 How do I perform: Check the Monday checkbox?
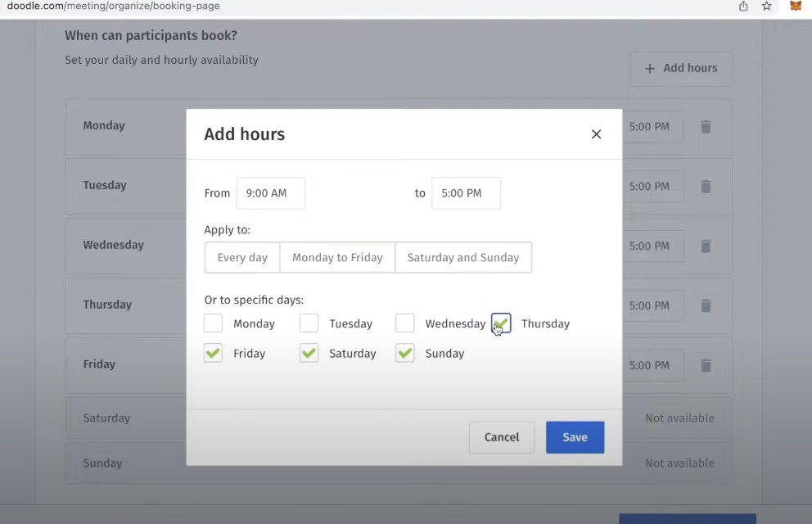point(213,323)
